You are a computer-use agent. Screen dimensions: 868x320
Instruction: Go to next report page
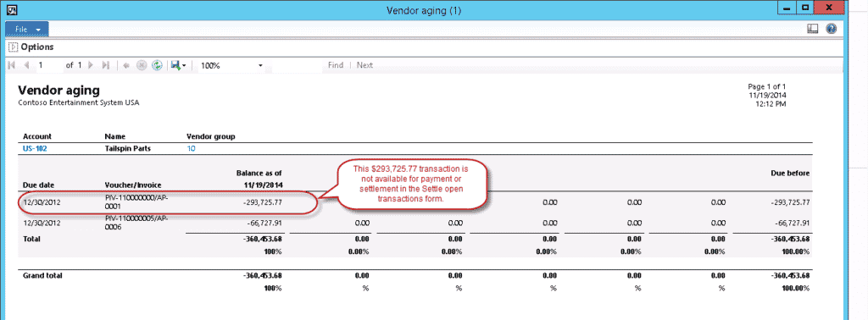point(92,65)
